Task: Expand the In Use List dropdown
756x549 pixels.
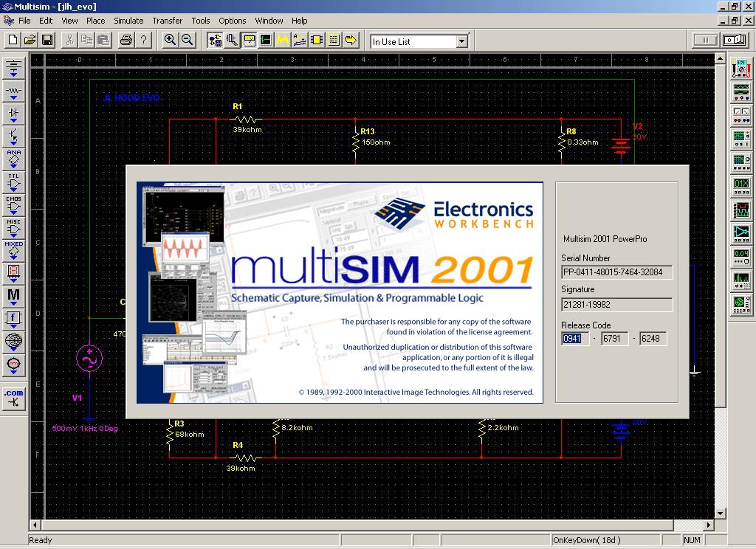Action: (x=462, y=41)
